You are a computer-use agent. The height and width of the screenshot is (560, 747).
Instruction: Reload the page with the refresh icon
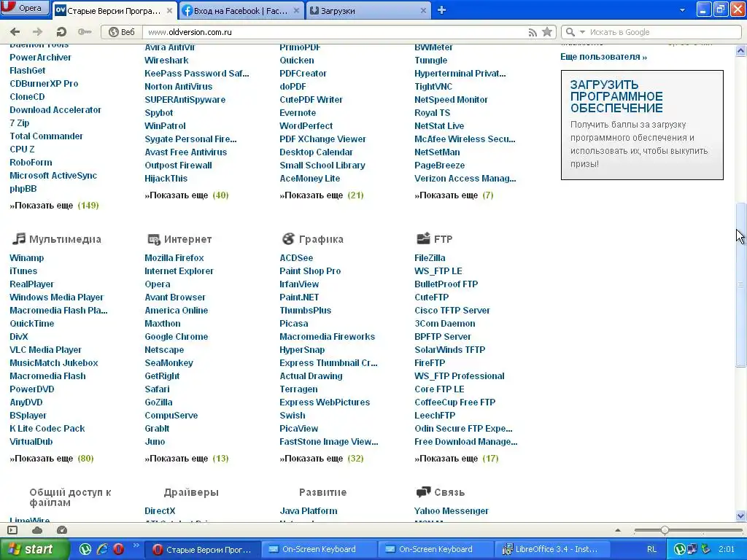61,32
